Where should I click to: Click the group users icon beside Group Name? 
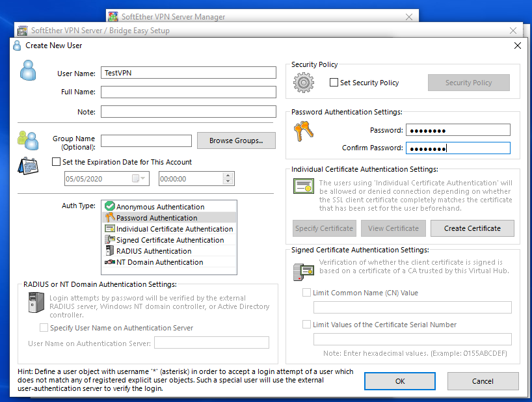(28, 141)
